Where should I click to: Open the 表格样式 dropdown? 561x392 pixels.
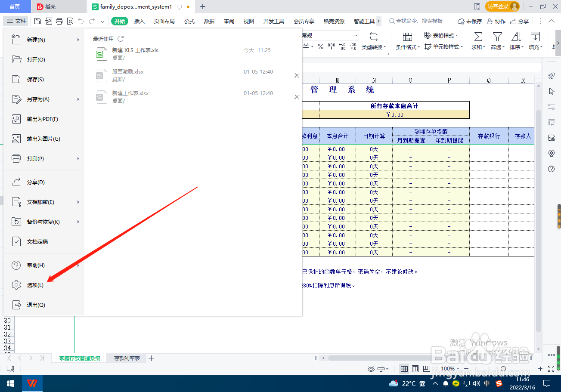441,35
